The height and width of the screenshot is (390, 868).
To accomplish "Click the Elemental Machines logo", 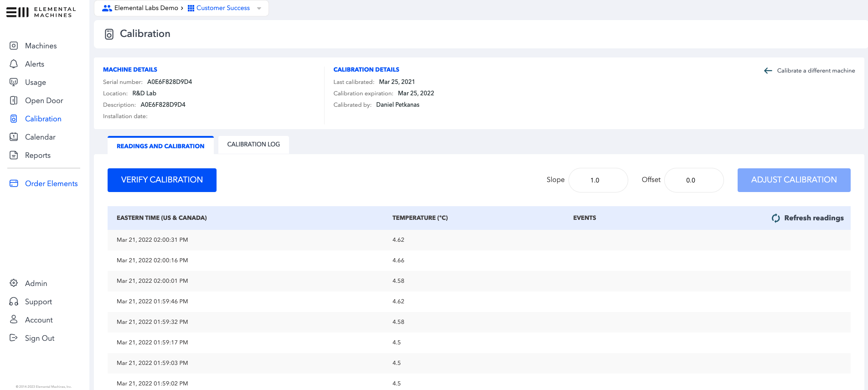I will (x=41, y=12).
